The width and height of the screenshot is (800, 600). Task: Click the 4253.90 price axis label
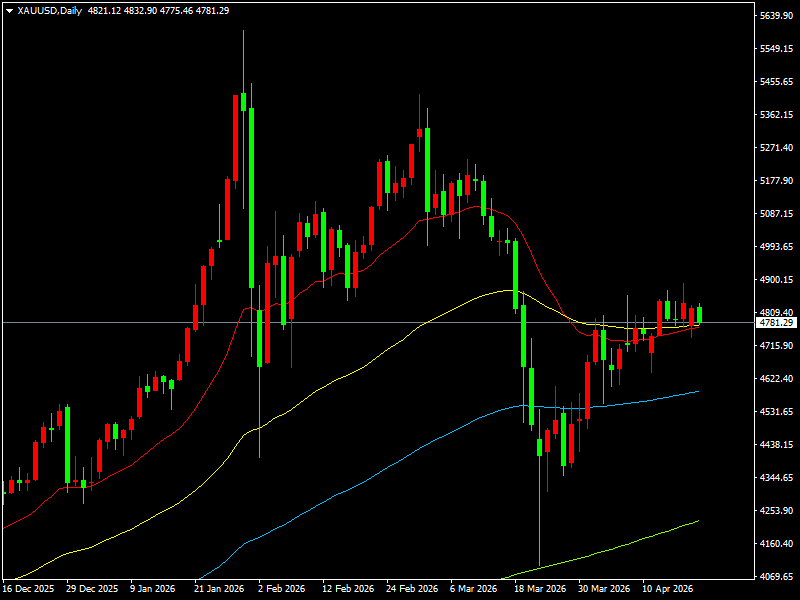coord(777,510)
